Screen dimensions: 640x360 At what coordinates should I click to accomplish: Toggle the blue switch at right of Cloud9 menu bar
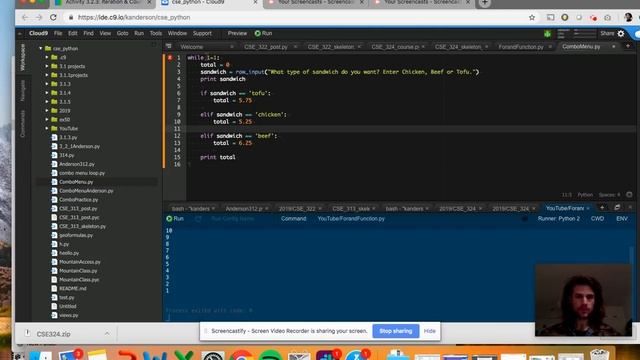[x=637, y=34]
